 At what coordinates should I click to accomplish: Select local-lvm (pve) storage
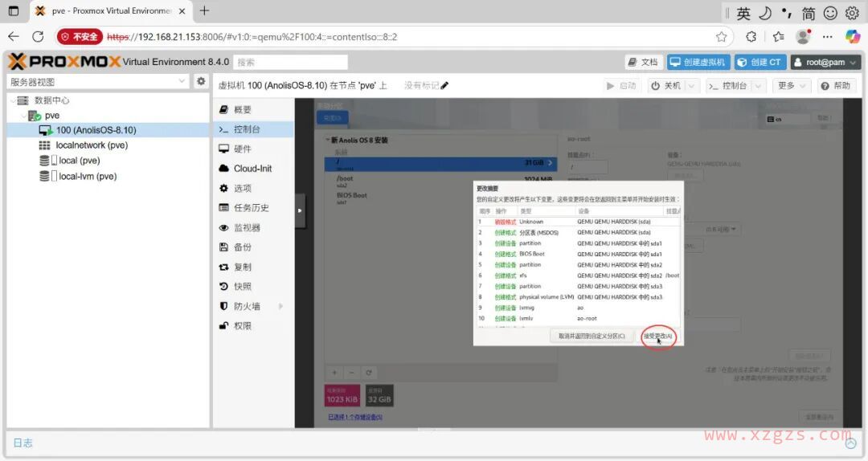click(x=88, y=176)
